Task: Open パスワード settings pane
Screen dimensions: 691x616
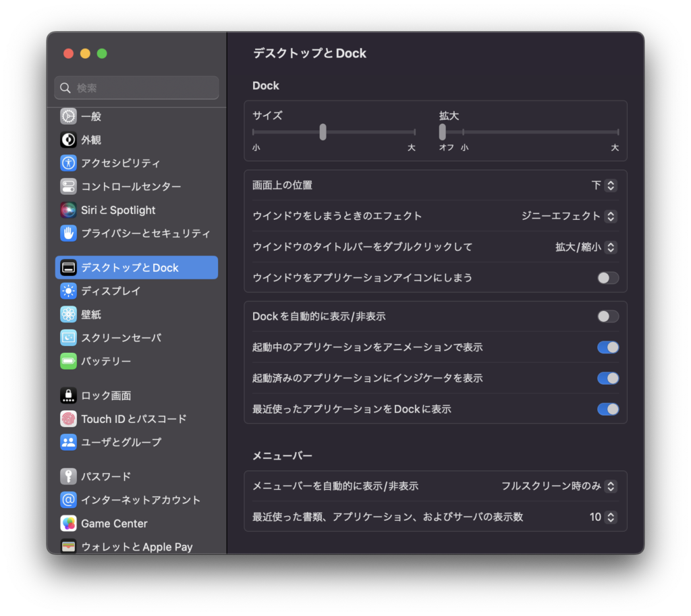Action: pos(136,476)
